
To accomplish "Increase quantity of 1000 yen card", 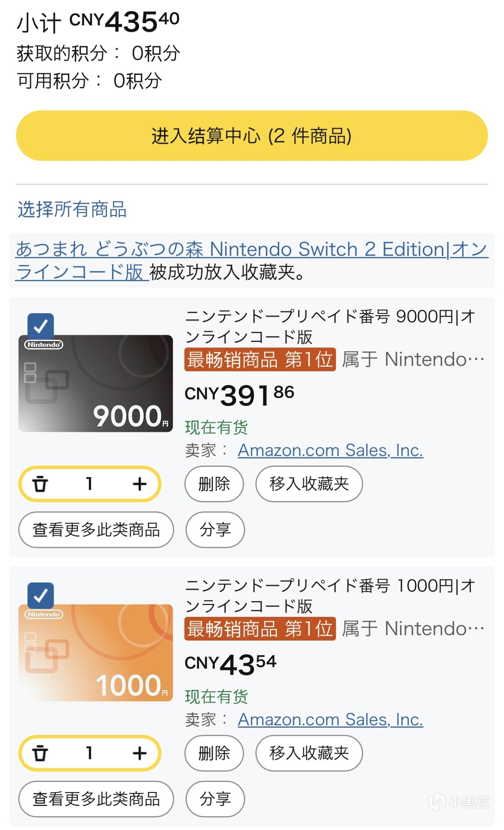I will point(139,753).
